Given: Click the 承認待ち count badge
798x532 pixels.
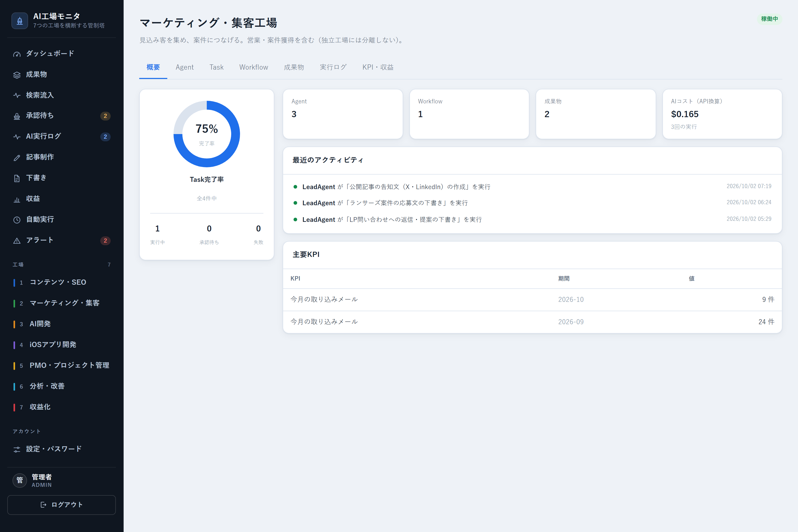Looking at the screenshot, I should [x=105, y=116].
